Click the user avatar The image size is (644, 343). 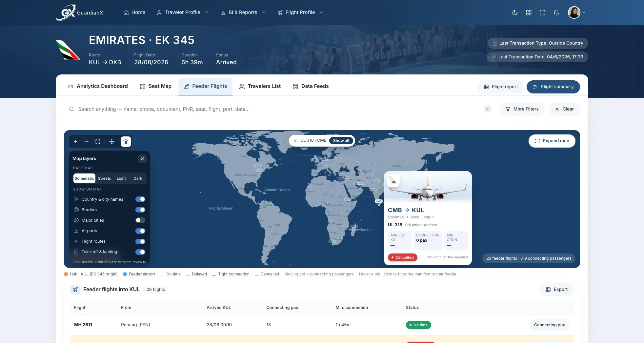[x=574, y=12]
